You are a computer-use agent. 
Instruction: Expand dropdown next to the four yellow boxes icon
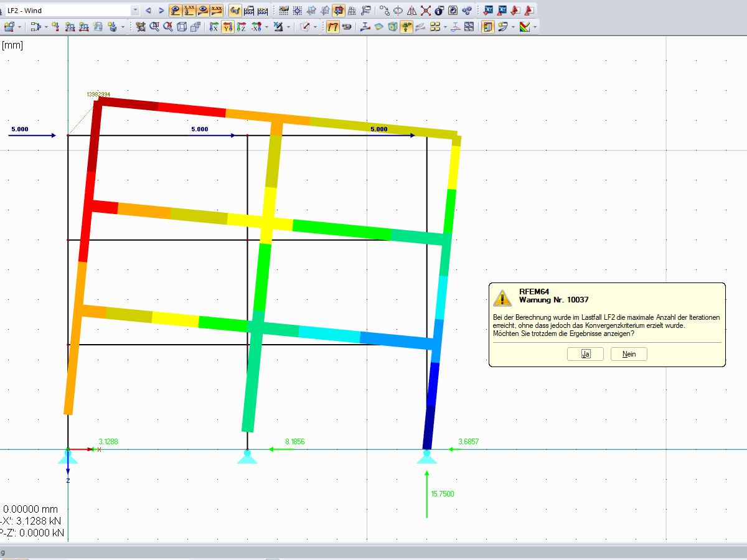click(x=445, y=27)
